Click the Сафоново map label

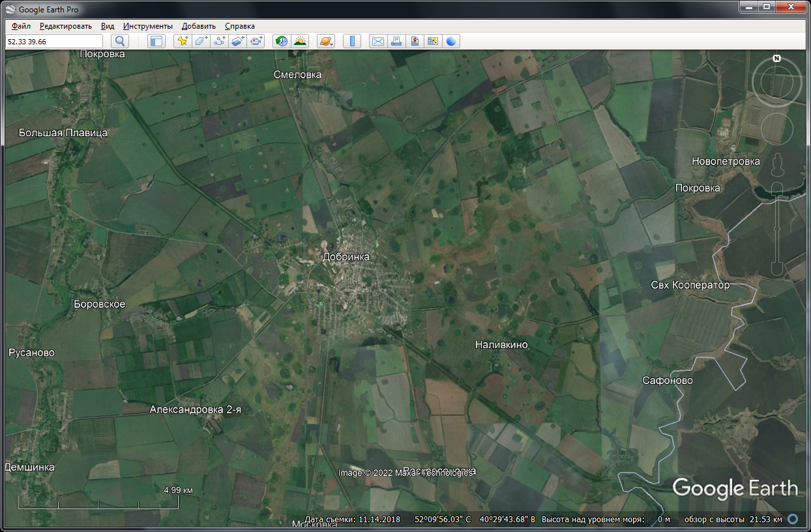tap(668, 380)
